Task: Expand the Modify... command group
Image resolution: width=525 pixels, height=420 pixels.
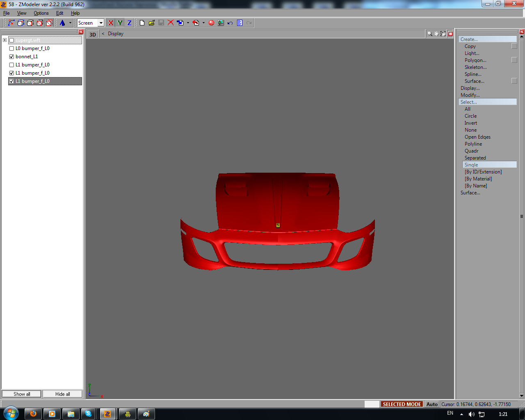Action: [470, 95]
